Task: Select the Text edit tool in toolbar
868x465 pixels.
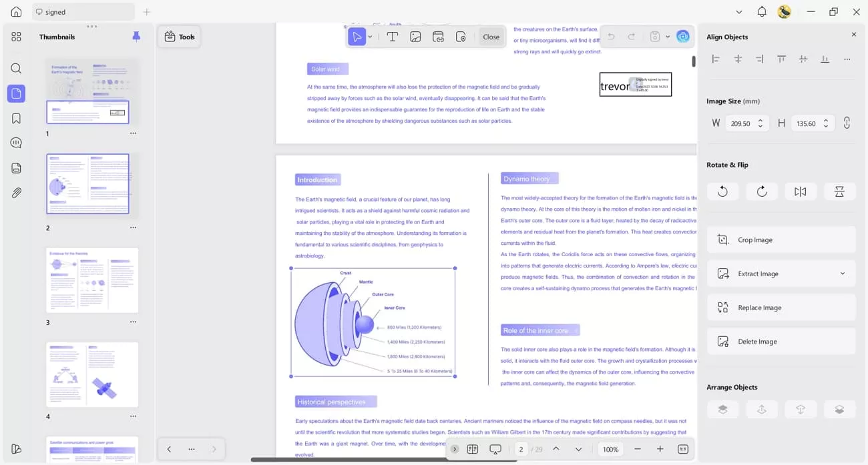Action: click(x=393, y=37)
